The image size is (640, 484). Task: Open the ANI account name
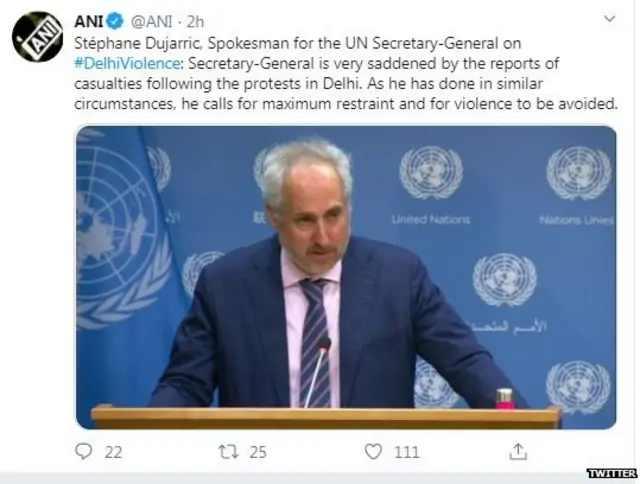89,22
